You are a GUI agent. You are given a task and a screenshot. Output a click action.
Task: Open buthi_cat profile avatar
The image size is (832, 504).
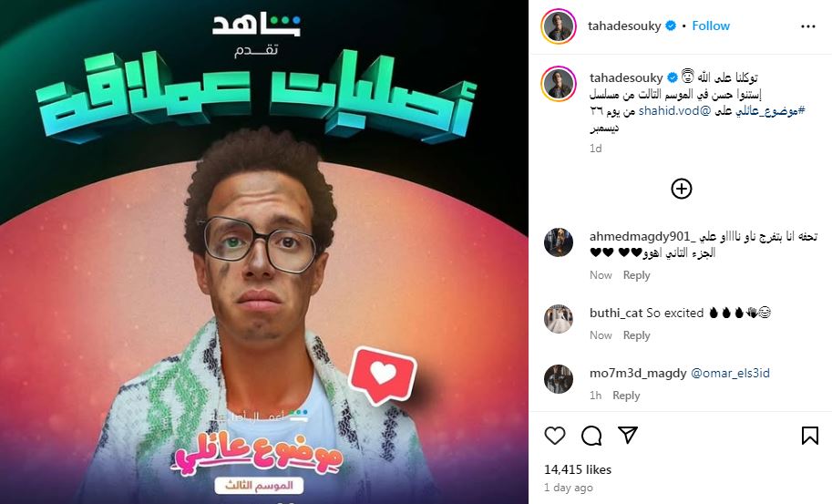[x=559, y=319]
